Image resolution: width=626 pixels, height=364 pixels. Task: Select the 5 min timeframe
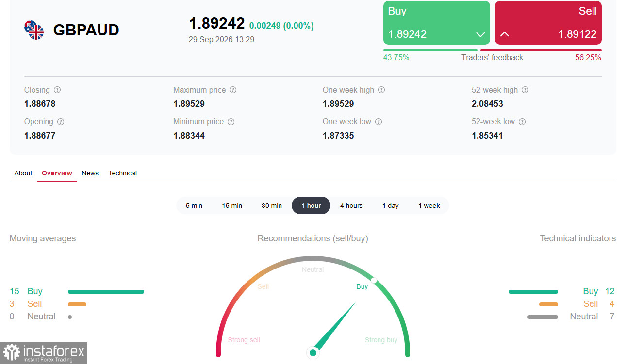tap(194, 206)
